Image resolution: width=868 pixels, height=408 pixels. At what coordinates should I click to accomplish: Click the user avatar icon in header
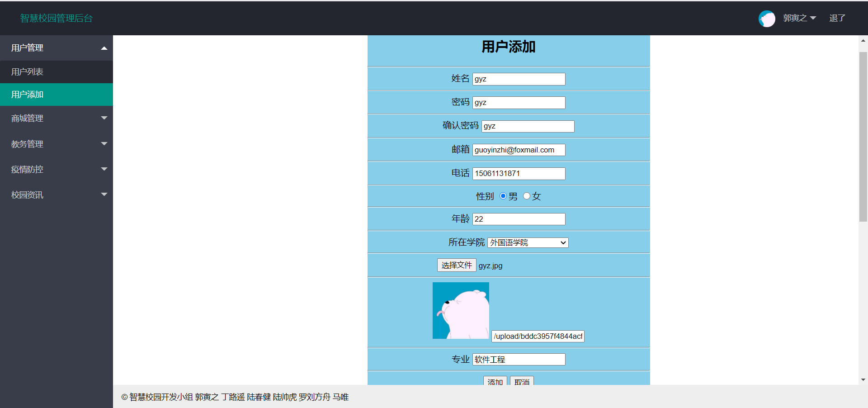pos(767,19)
